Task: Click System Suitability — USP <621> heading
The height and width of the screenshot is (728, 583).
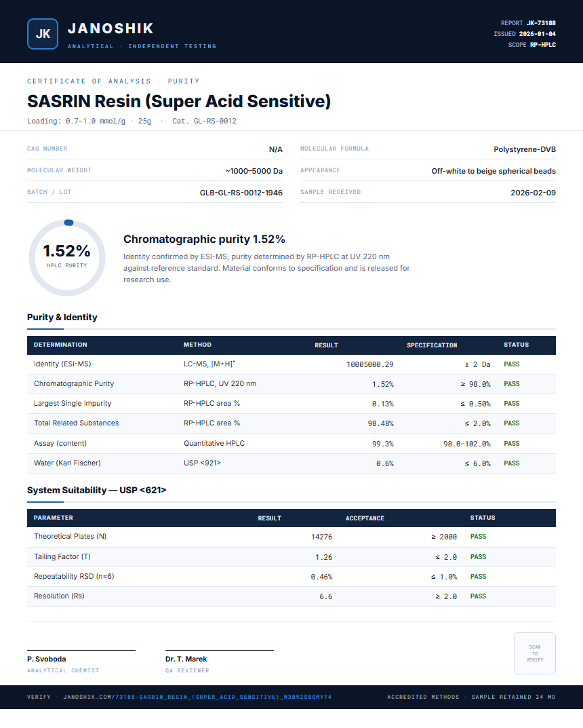Action: tap(96, 490)
